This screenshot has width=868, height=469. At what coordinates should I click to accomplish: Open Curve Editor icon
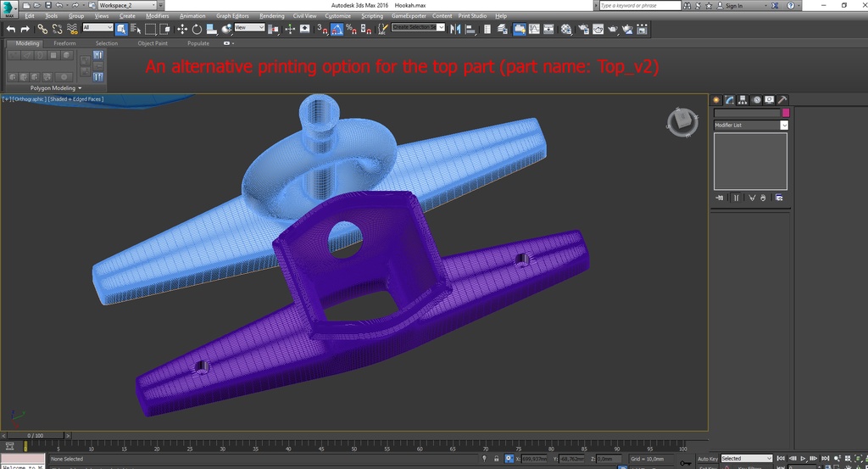tap(534, 30)
